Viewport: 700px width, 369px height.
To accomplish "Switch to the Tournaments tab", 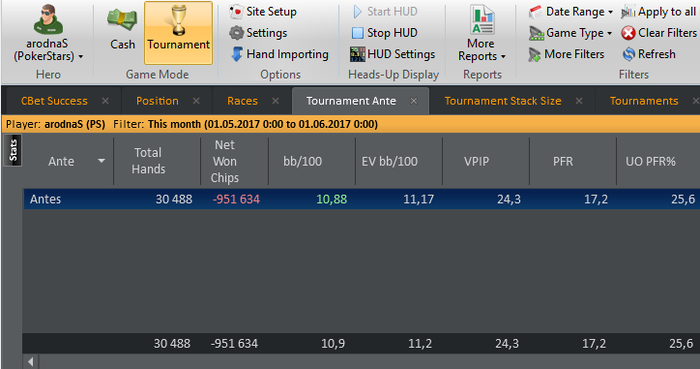I will click(x=644, y=101).
